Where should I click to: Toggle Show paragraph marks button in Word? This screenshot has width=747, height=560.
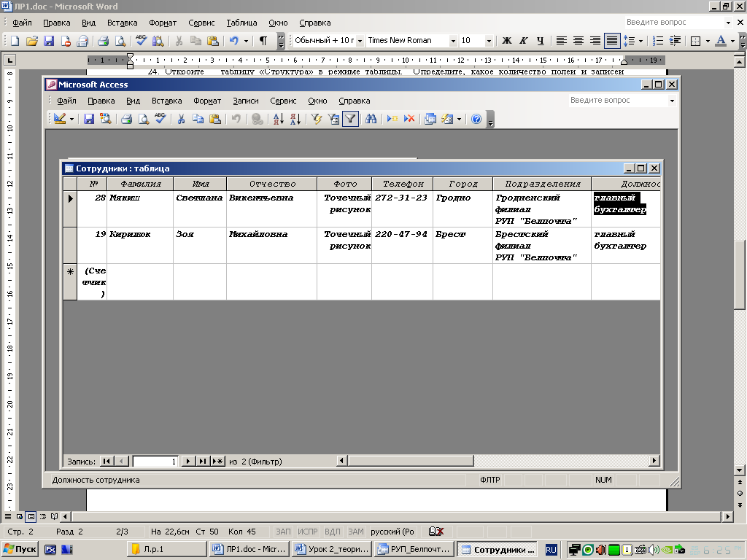point(263,41)
